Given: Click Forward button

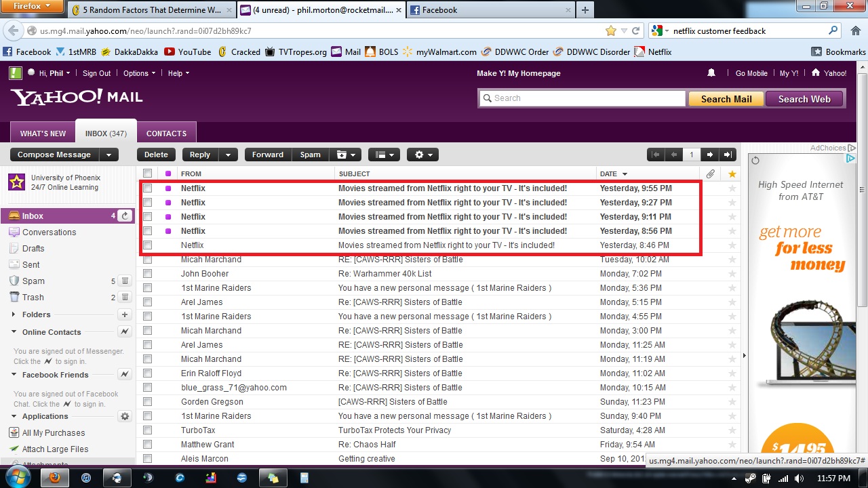Looking at the screenshot, I should pos(268,155).
